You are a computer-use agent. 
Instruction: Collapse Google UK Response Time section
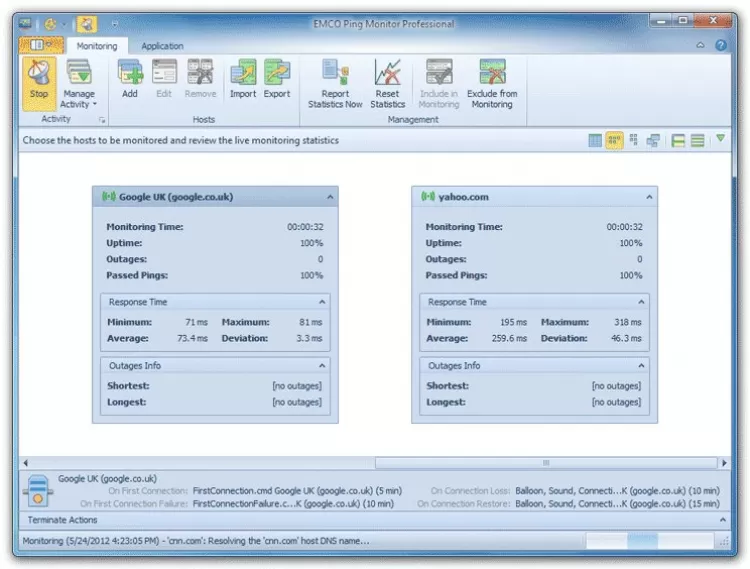coord(322,302)
